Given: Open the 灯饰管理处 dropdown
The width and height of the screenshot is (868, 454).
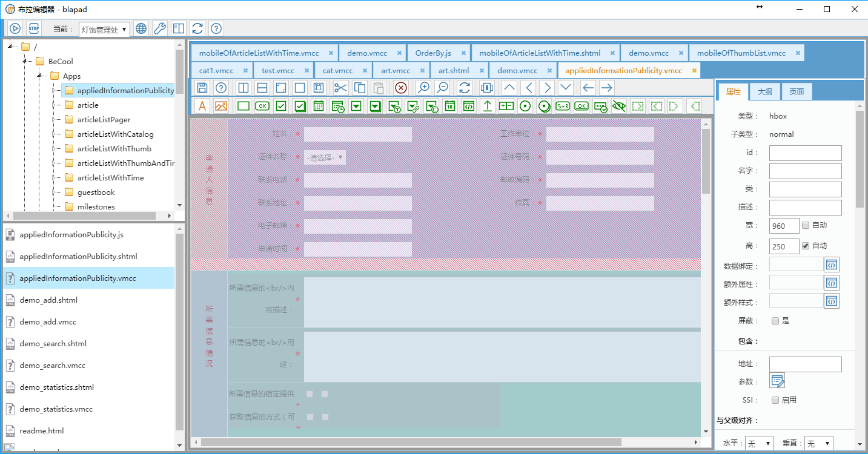Looking at the screenshot, I should [104, 29].
